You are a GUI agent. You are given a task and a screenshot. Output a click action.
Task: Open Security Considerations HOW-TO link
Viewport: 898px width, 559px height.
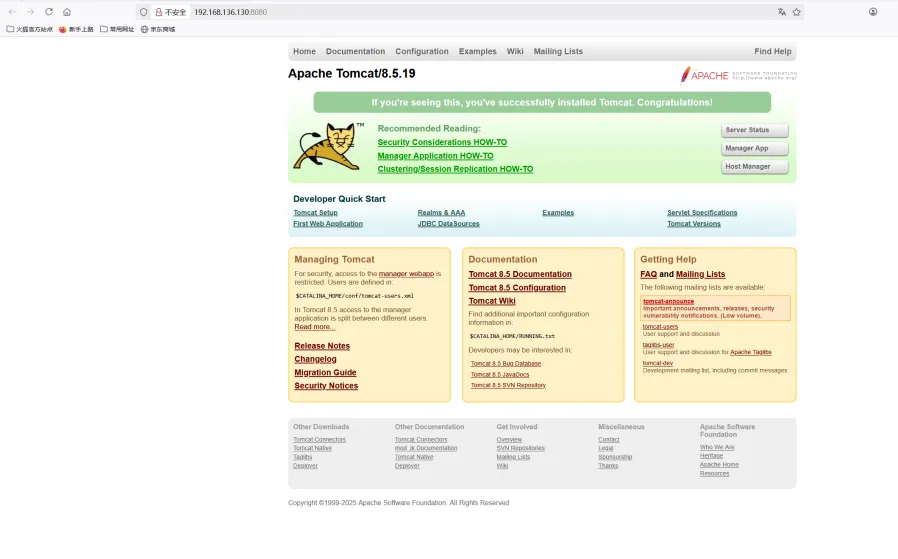[442, 142]
